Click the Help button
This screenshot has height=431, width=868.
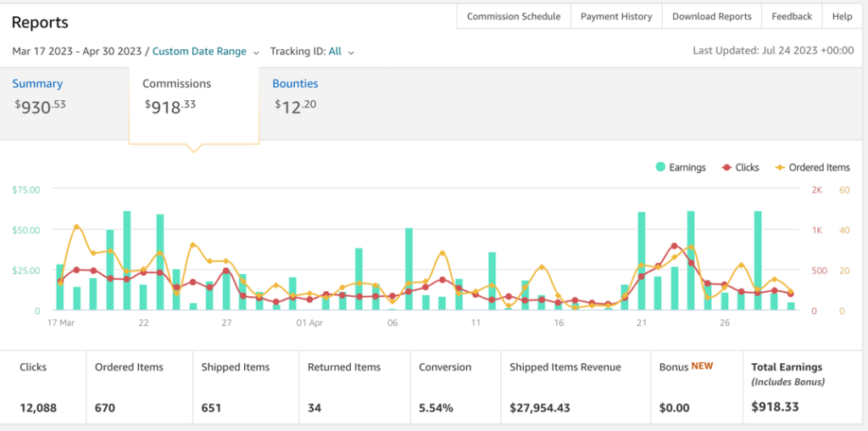842,16
